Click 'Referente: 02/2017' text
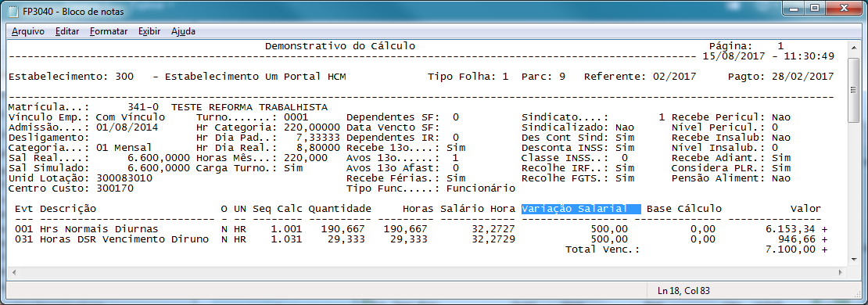 coord(640,77)
